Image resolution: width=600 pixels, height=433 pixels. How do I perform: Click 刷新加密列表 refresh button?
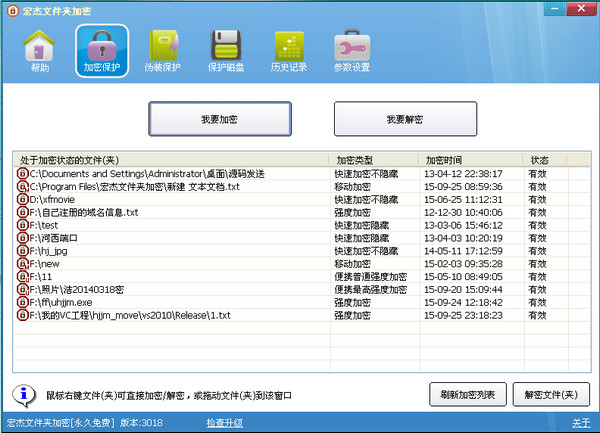(x=467, y=393)
